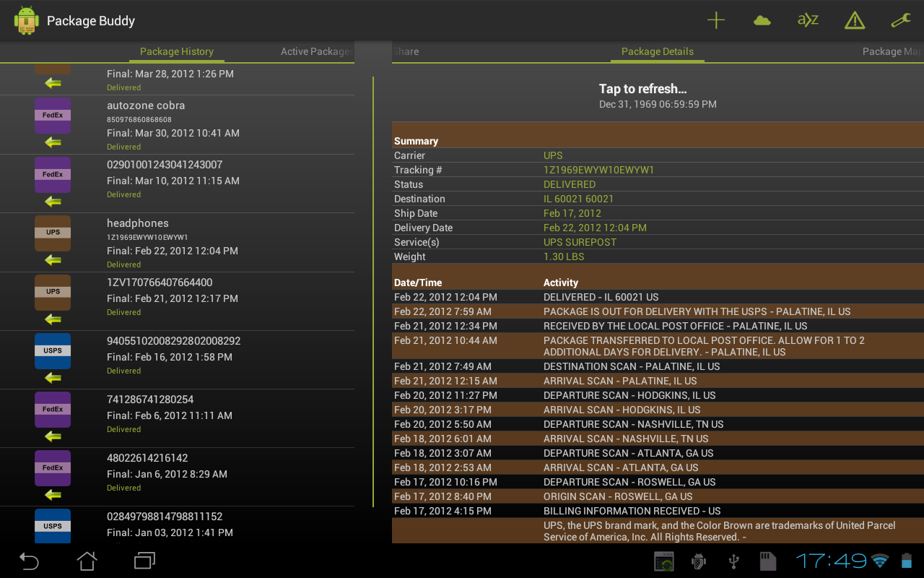
Task: Open package 48022614216142
Action: (177, 478)
